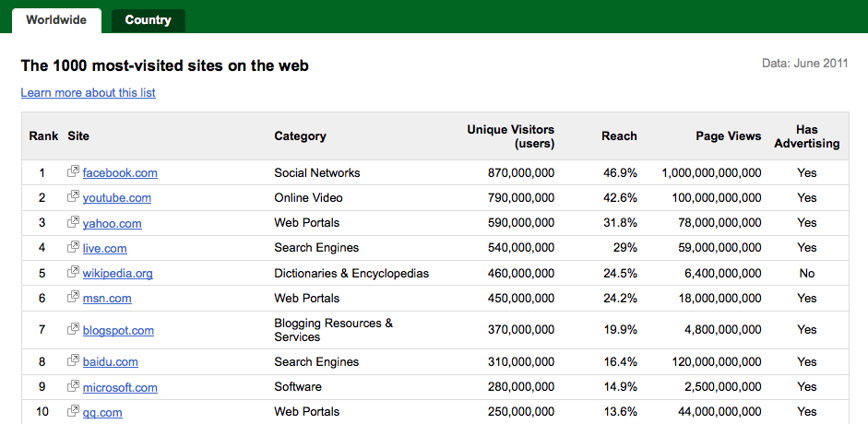868x424 pixels.
Task: Select 100,000,000,000 page views value
Action: pos(718,198)
